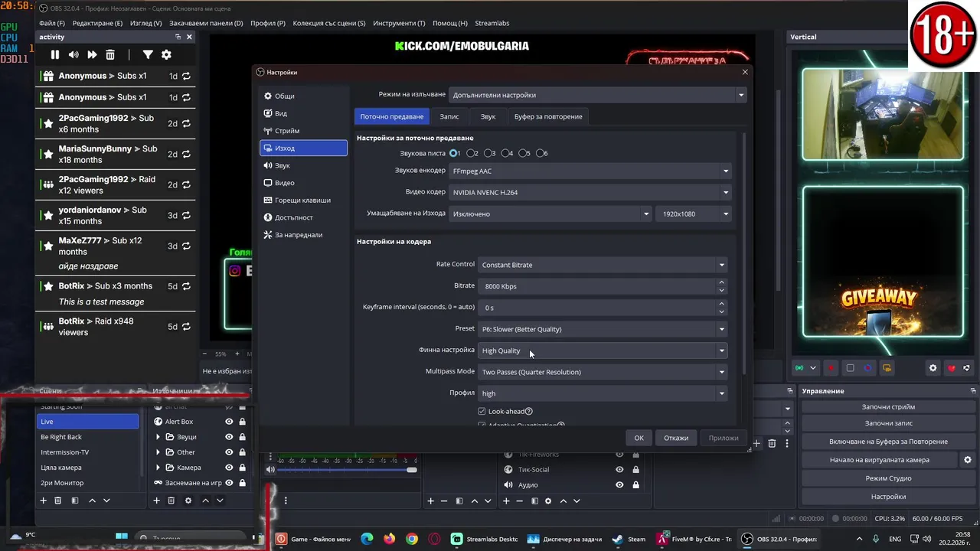Mute alerts using the activity speaker icon
Image resolution: width=980 pixels, height=551 pixels.
tap(73, 55)
